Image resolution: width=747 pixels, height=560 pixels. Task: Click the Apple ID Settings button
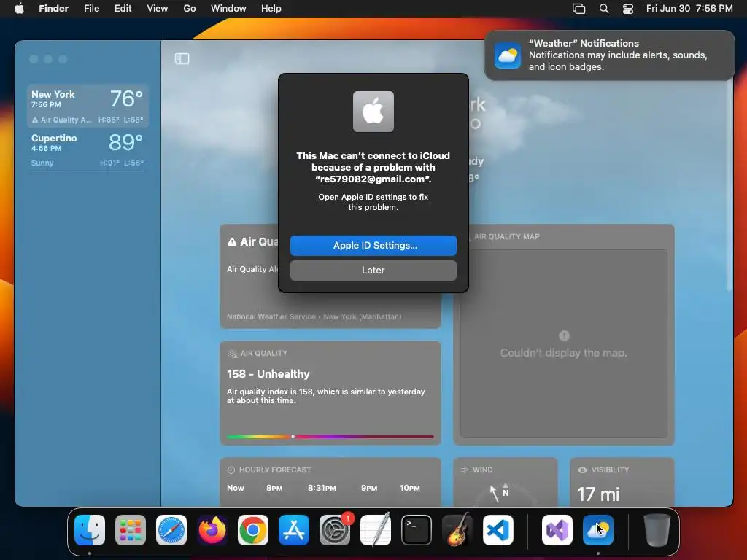click(373, 245)
